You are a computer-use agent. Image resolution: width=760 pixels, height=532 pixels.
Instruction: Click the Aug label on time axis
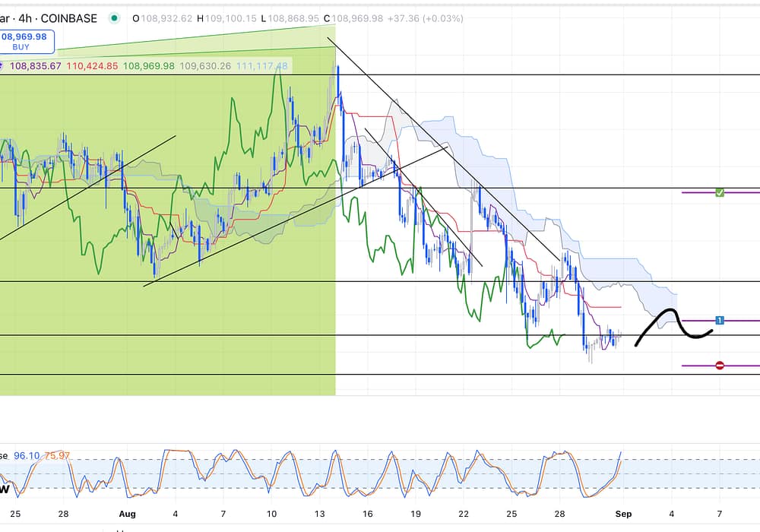[x=127, y=514]
